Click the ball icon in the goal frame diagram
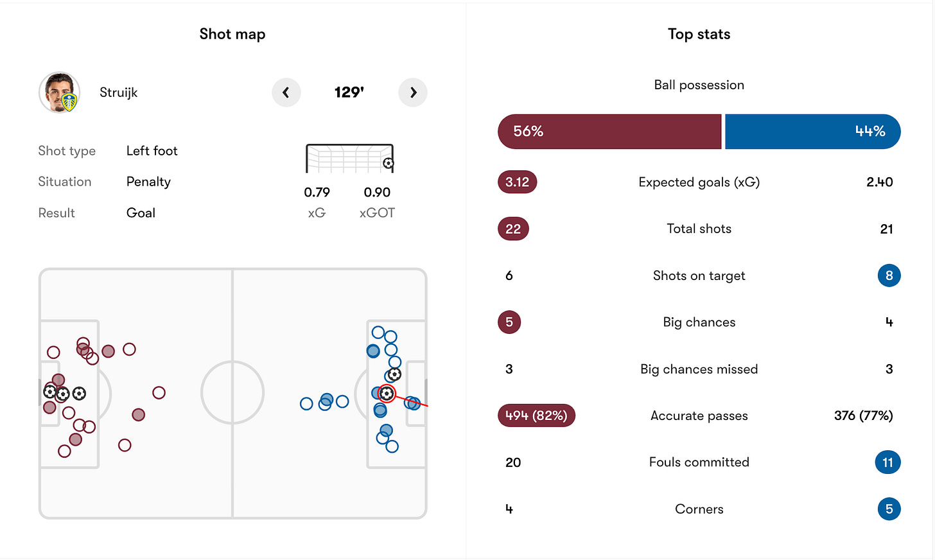Viewport: 935px width, 560px height. [388, 163]
